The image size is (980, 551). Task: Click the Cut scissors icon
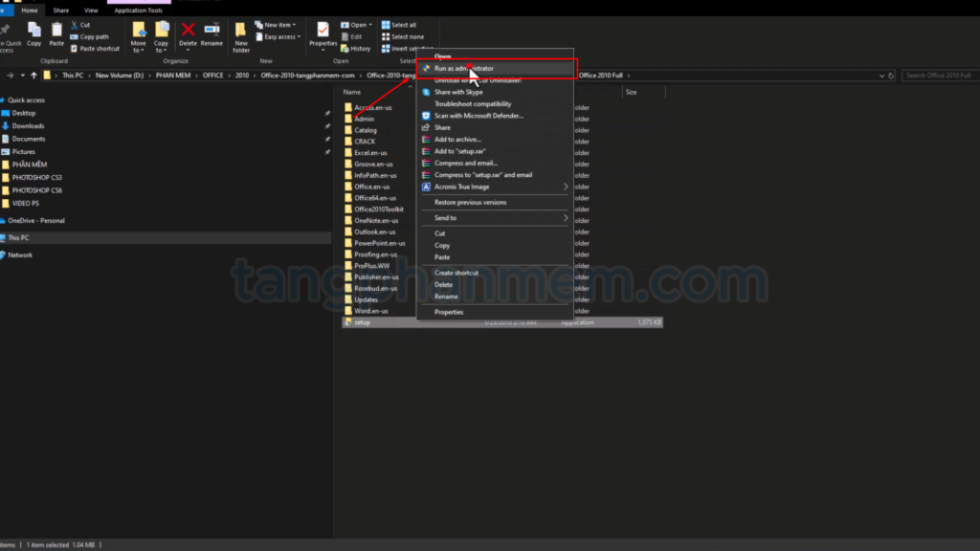75,25
